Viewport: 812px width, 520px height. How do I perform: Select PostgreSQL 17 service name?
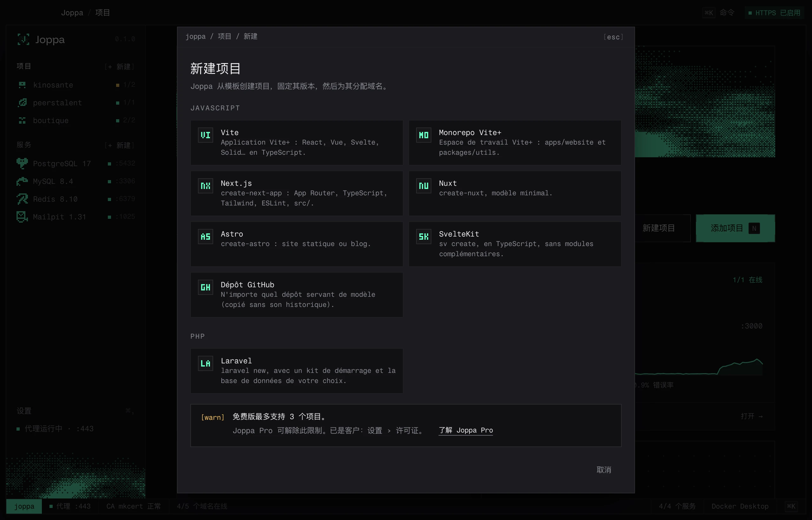pyautogui.click(x=62, y=164)
